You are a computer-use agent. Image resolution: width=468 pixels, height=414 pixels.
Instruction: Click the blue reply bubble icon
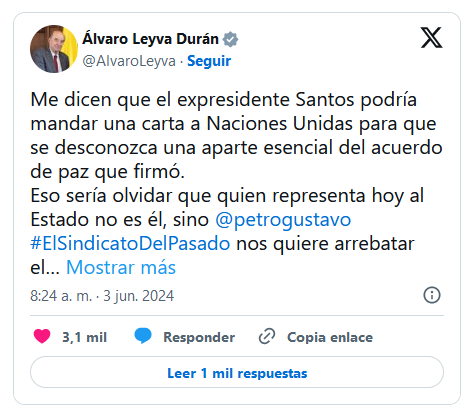pyautogui.click(x=143, y=336)
